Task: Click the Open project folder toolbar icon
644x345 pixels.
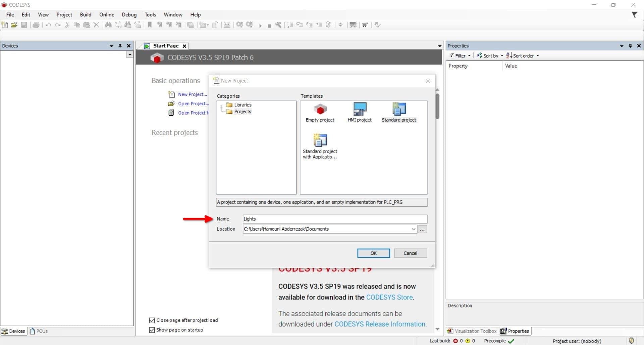Action: click(x=14, y=25)
